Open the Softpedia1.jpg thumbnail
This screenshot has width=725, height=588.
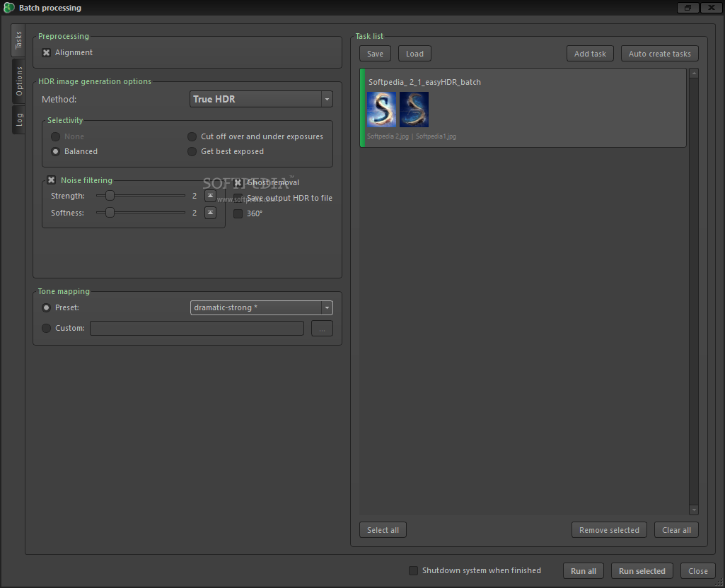(414, 110)
